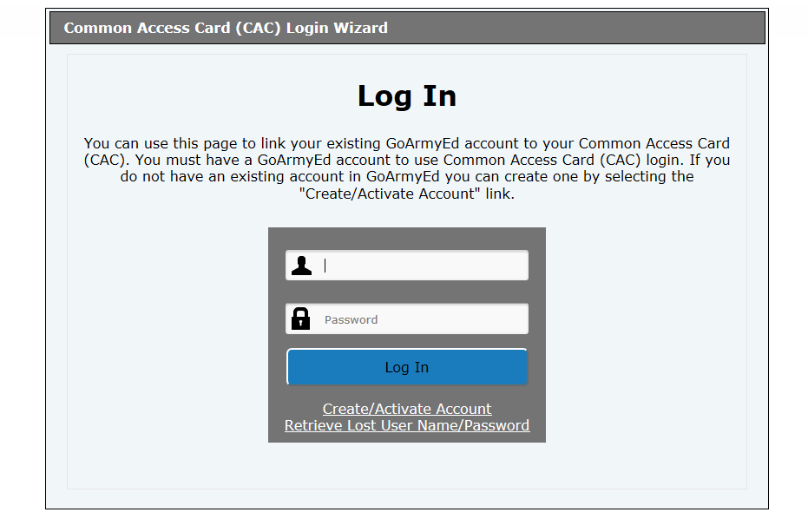Place the cursor in the empty username box

[407, 266]
